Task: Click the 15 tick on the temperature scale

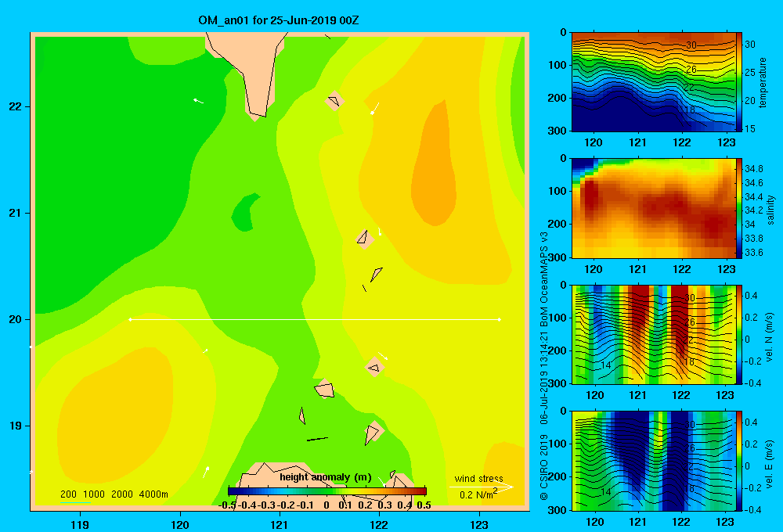Action: click(750, 129)
